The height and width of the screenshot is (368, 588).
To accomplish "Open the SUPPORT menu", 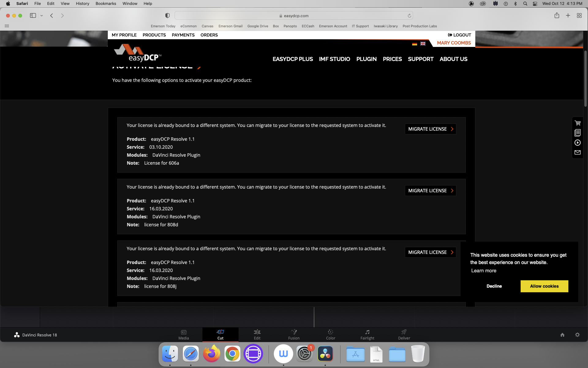I will click(x=420, y=59).
